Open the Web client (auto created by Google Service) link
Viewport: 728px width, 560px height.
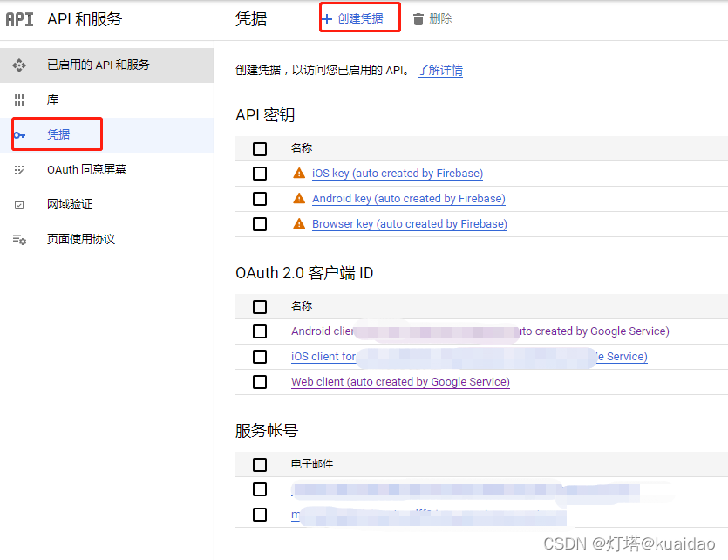tap(400, 382)
